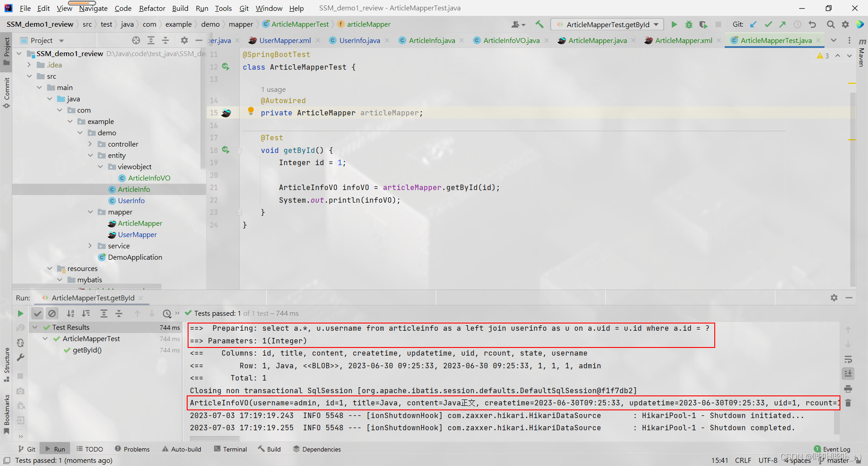The image size is (868, 466).
Task: Switch to ArticleMapper.xml editor tab
Action: [x=683, y=40]
